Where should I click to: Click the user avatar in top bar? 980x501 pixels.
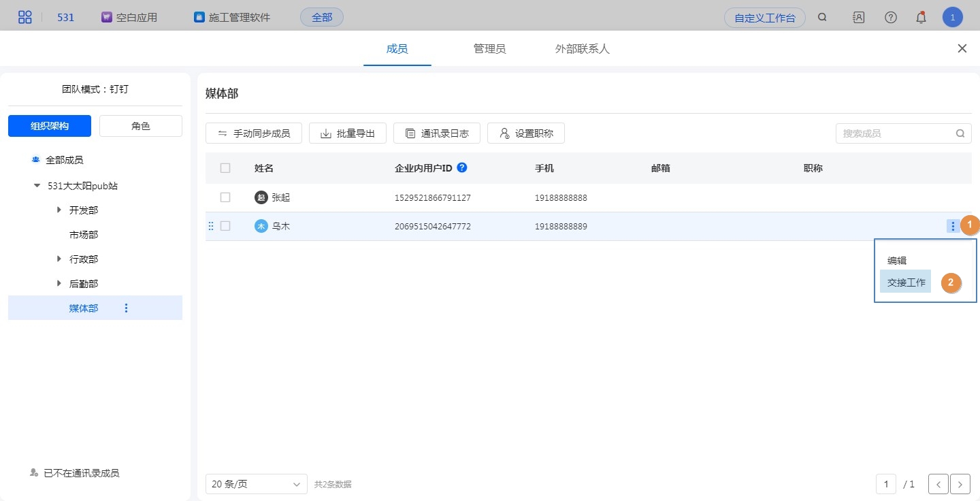click(952, 18)
